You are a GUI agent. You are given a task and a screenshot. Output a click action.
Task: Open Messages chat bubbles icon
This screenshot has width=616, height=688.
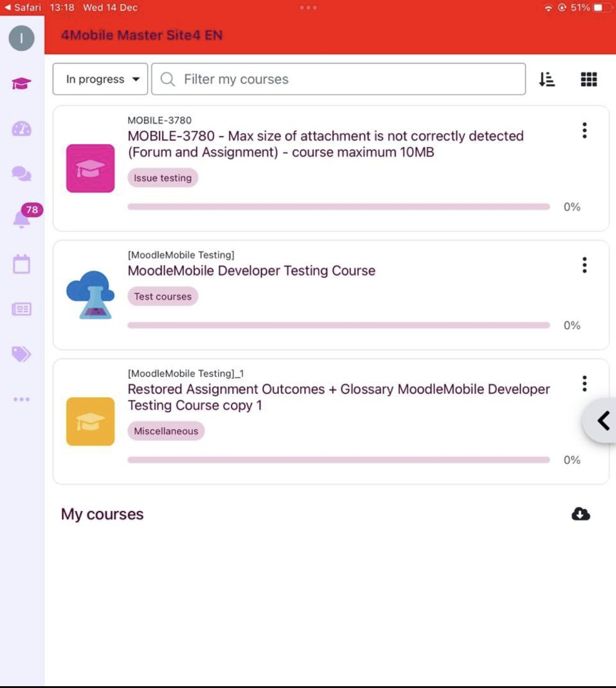pyautogui.click(x=22, y=174)
